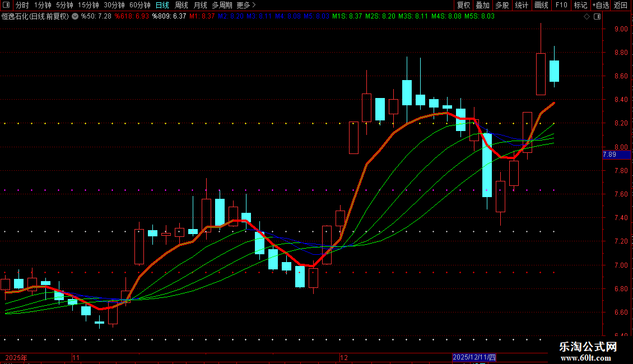Click the 9.00 price axis label
Viewport: 633px width, 364px height.
click(621, 29)
